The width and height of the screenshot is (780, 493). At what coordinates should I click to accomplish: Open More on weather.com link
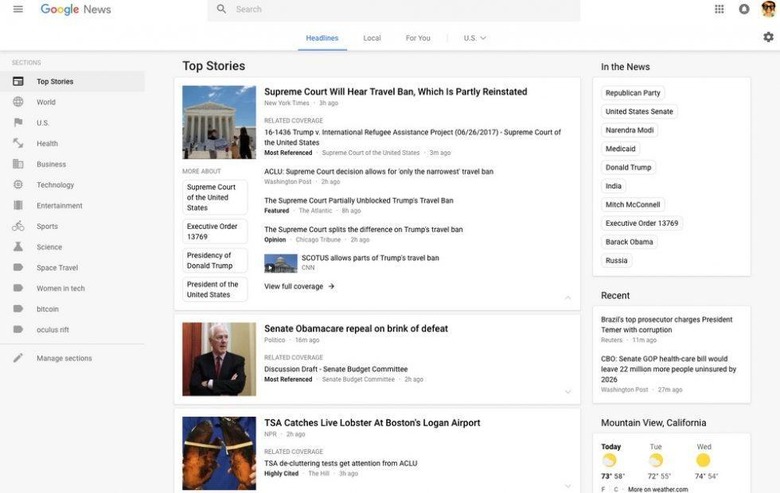(x=658, y=489)
